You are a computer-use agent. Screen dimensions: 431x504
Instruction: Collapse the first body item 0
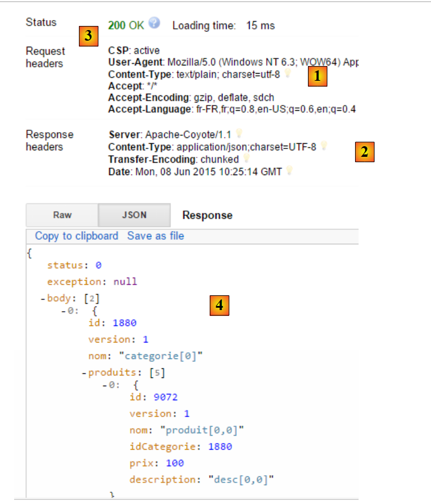pos(63,311)
